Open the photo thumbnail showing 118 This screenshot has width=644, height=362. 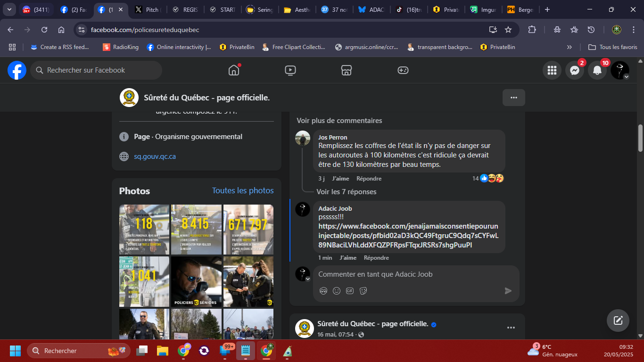coord(144,230)
